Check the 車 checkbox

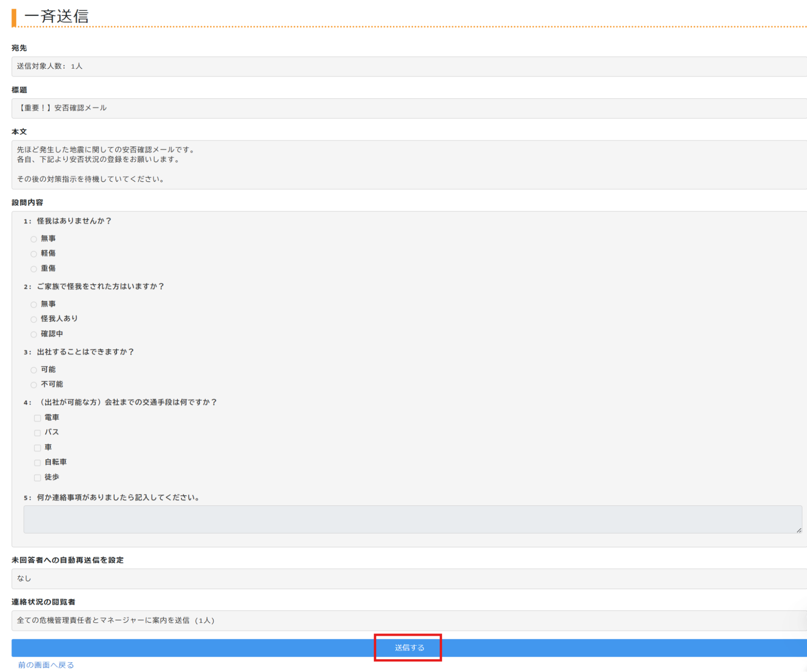[38, 448]
